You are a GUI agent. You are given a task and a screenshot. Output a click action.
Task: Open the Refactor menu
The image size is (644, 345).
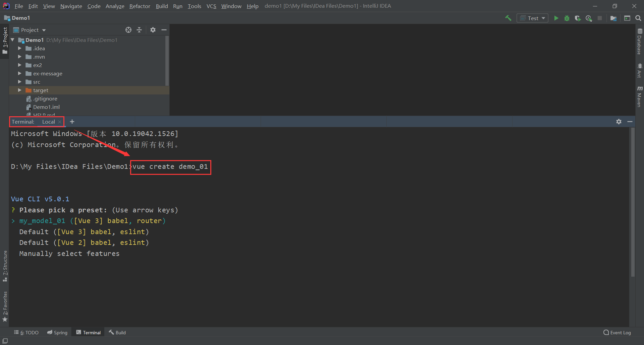tap(140, 6)
